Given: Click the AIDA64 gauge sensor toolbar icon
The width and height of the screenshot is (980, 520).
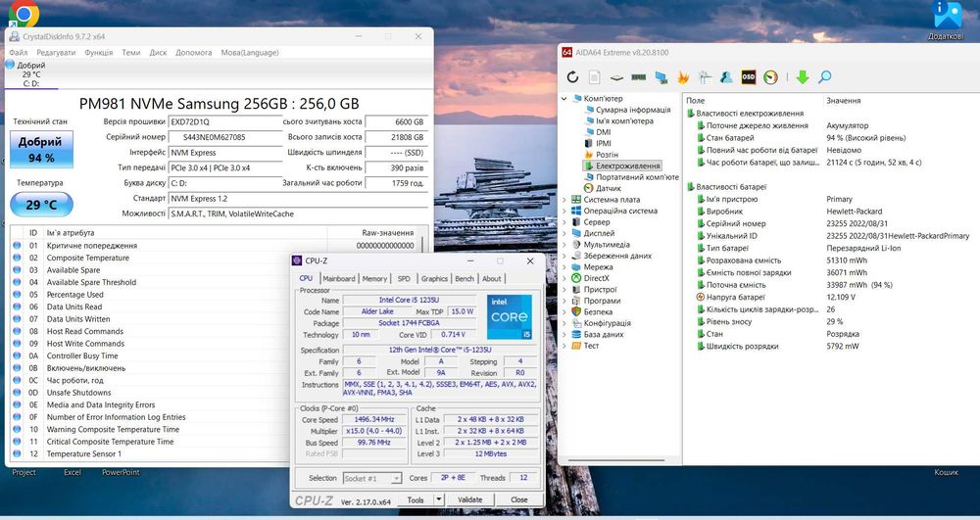Looking at the screenshot, I should [770, 76].
